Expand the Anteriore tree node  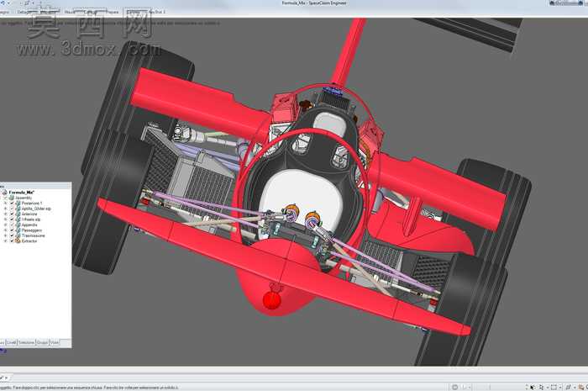tap(6, 214)
